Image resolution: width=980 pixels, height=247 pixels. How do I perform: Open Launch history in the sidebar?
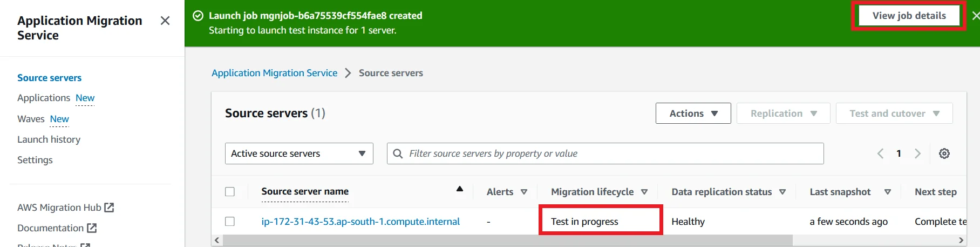point(49,139)
